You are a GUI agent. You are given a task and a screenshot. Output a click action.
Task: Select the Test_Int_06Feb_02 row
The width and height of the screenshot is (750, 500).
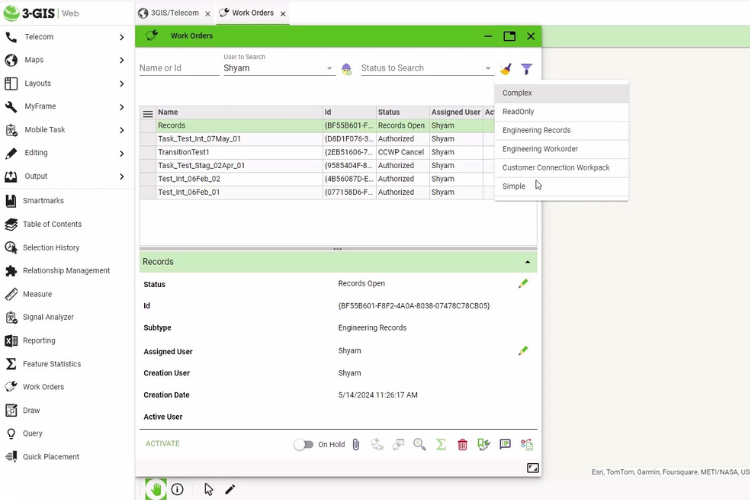[317, 179]
